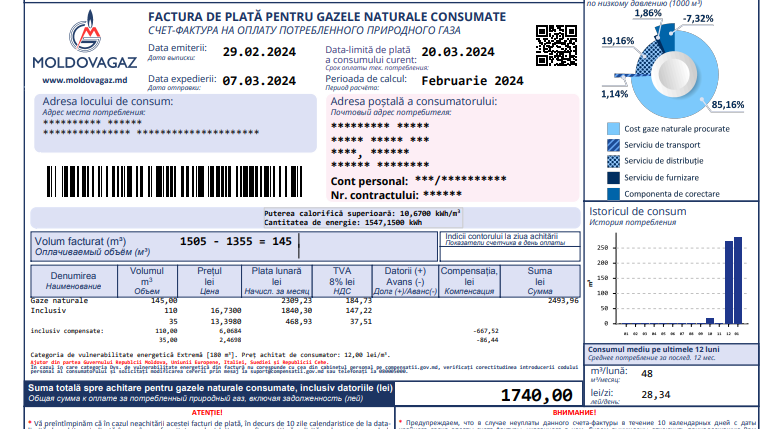Click the red 'ATENȚIE!' heading
The width and height of the screenshot is (773, 429).
pyautogui.click(x=207, y=412)
